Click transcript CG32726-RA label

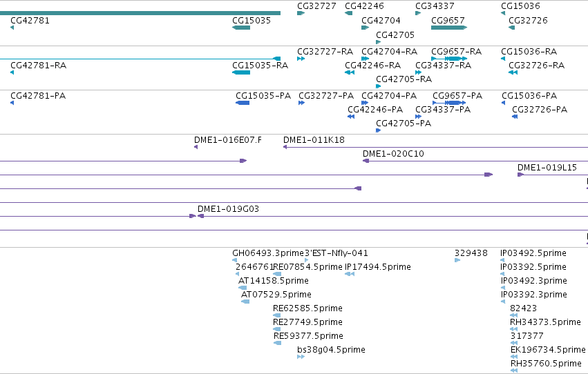point(537,65)
